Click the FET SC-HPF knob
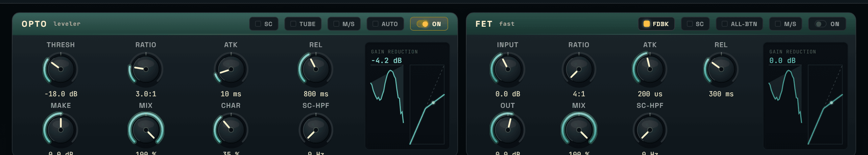The height and width of the screenshot is (155, 868). (x=650, y=130)
